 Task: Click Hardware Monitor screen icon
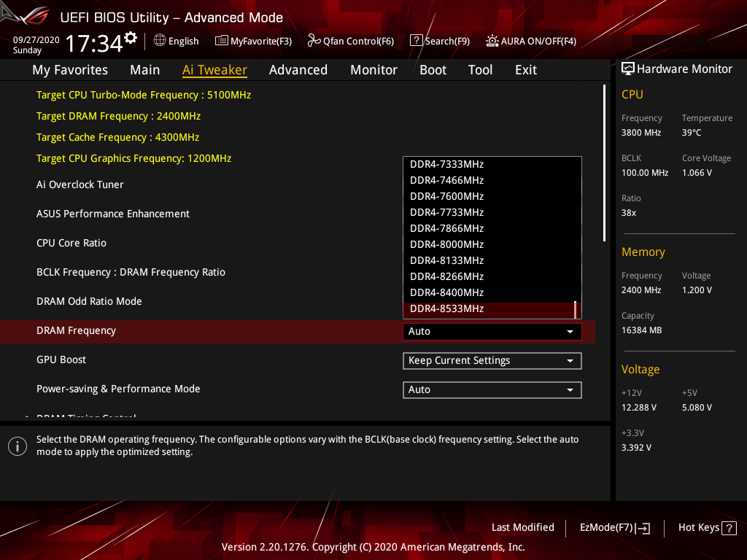click(628, 69)
